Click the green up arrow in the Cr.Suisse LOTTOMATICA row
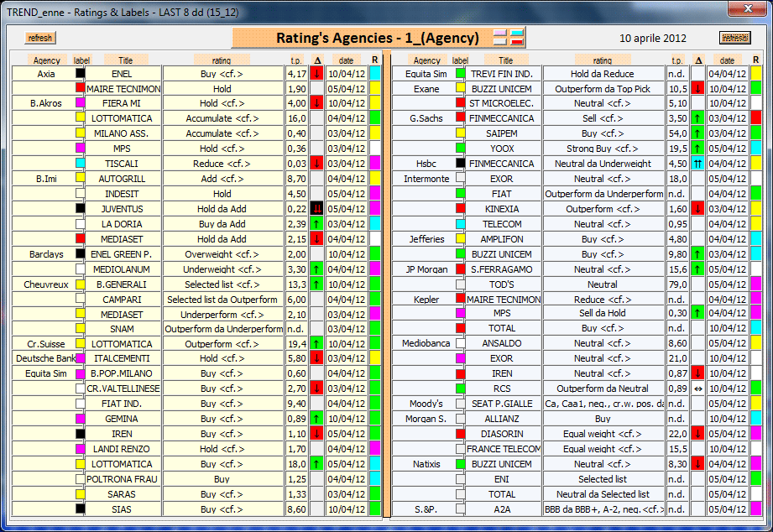The width and height of the screenshot is (773, 532). pyautogui.click(x=316, y=343)
